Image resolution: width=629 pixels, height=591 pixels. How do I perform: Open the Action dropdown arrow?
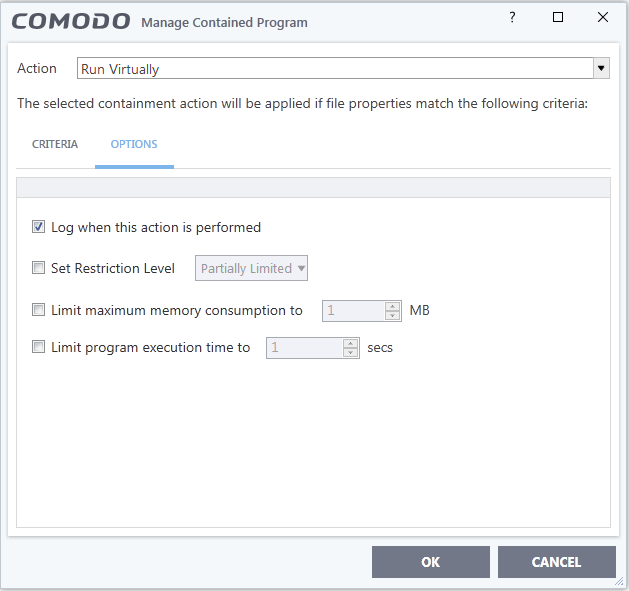point(601,68)
